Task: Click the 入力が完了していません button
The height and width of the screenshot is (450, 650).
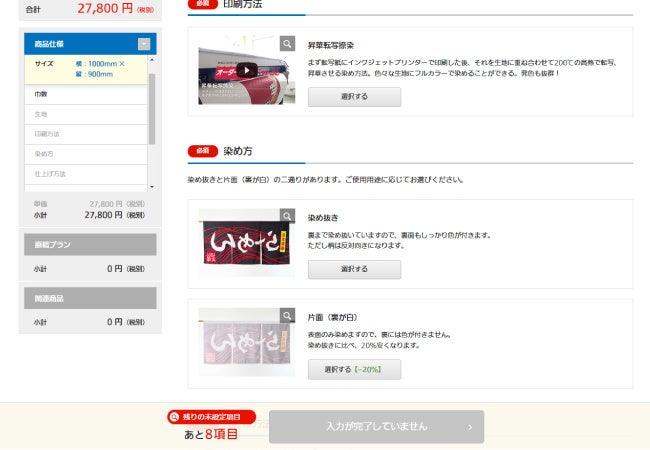Action: (376, 426)
